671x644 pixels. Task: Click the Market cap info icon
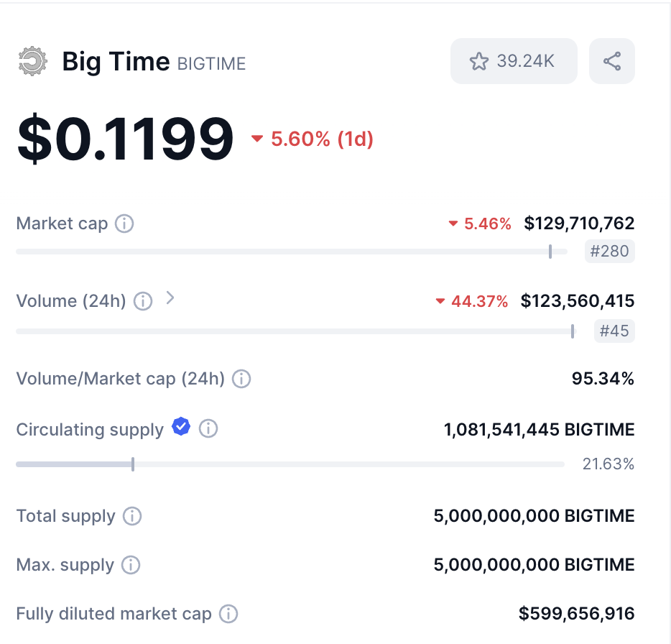pyautogui.click(x=124, y=224)
